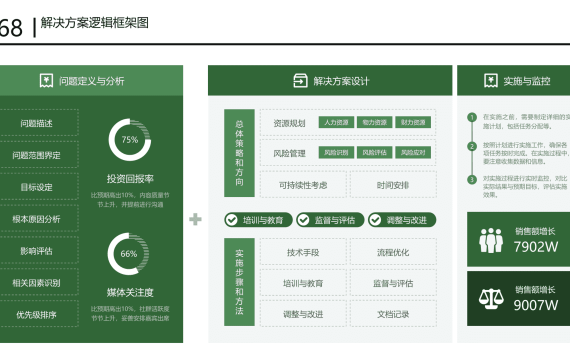Click the 风险评估 tag

click(x=374, y=152)
